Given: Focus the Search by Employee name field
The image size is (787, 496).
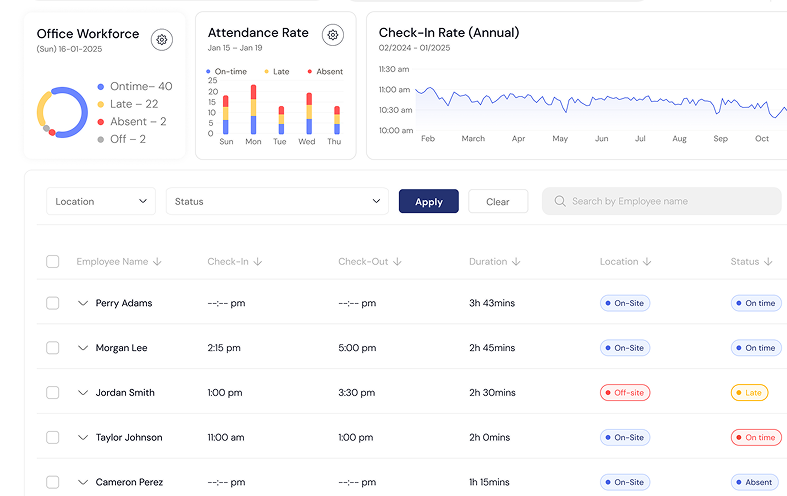Looking at the screenshot, I should (662, 201).
